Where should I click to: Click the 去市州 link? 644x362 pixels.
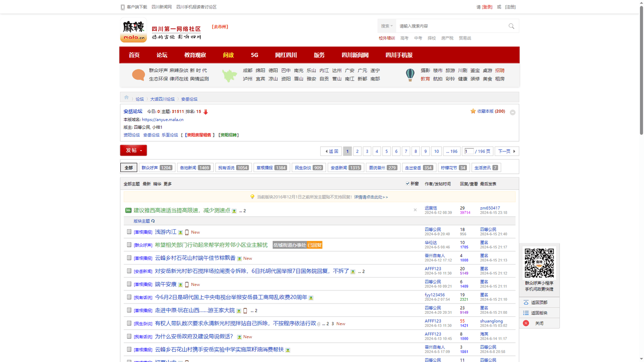click(x=220, y=27)
